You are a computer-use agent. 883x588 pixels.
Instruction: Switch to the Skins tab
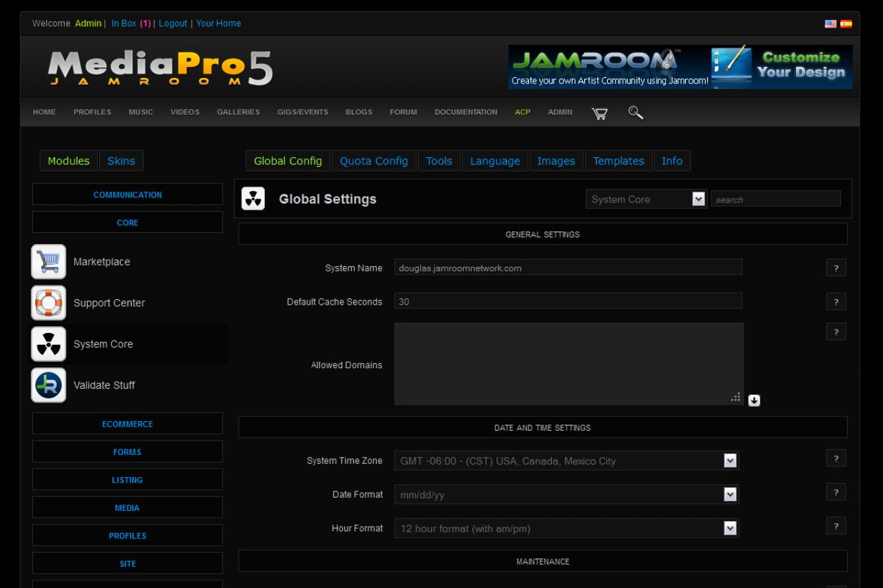tap(121, 161)
